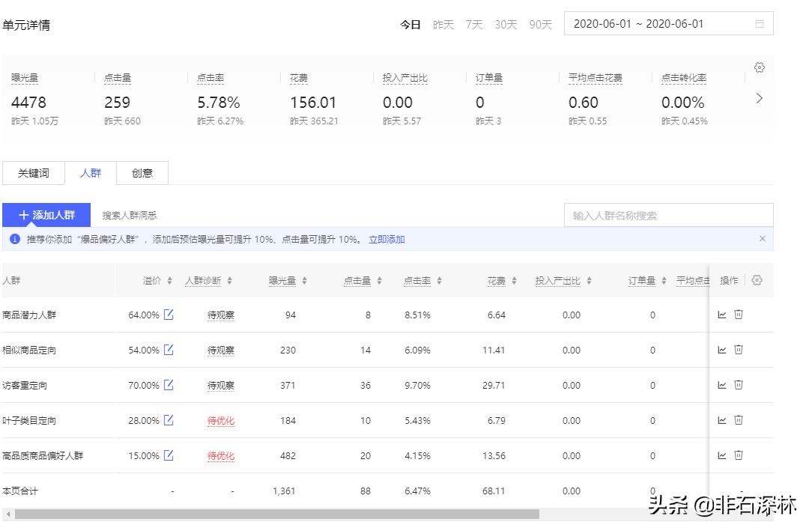Click calendar icon in date range field
812x531 pixels.
[x=760, y=24]
